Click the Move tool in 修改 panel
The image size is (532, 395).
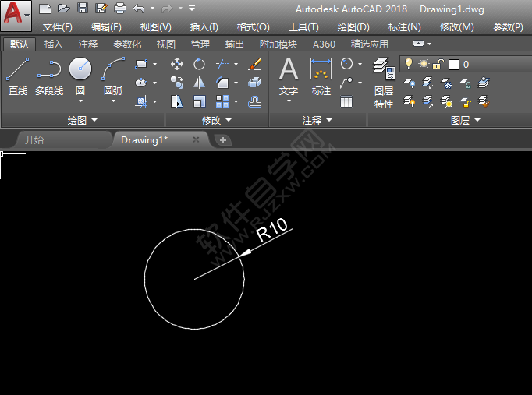pyautogui.click(x=177, y=64)
